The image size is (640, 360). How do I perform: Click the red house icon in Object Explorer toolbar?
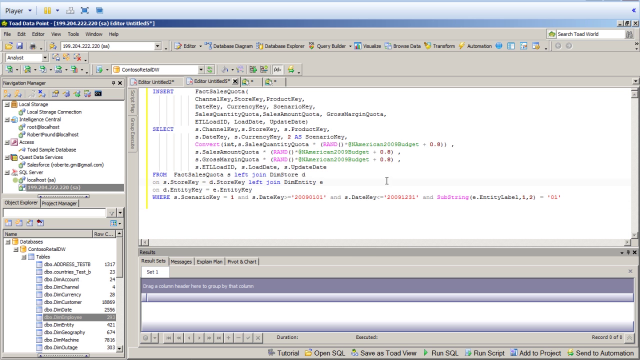coord(40,223)
